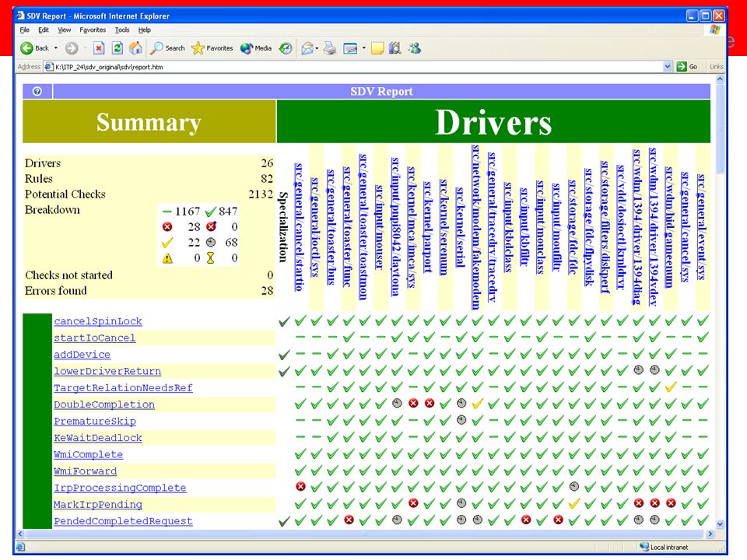The width and height of the screenshot is (747, 560).
Task: Open the Edit menu
Action: 44,30
